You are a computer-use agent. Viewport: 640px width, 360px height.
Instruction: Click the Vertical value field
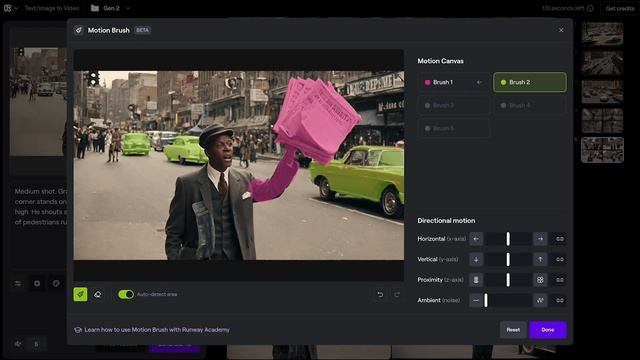559,259
